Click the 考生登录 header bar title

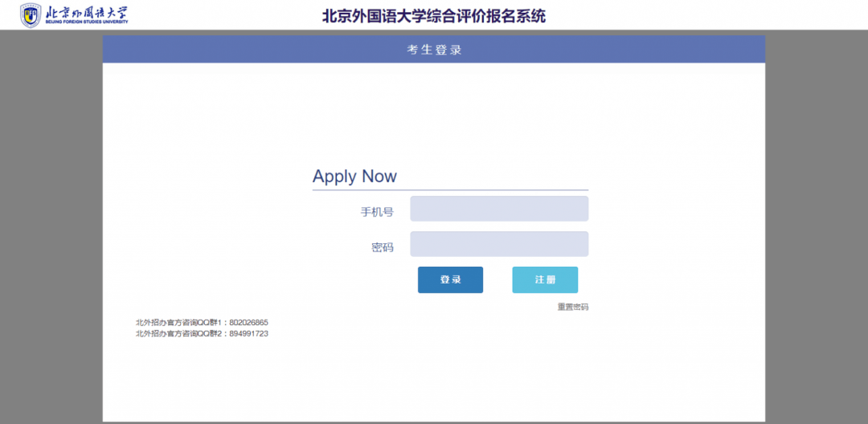(434, 50)
